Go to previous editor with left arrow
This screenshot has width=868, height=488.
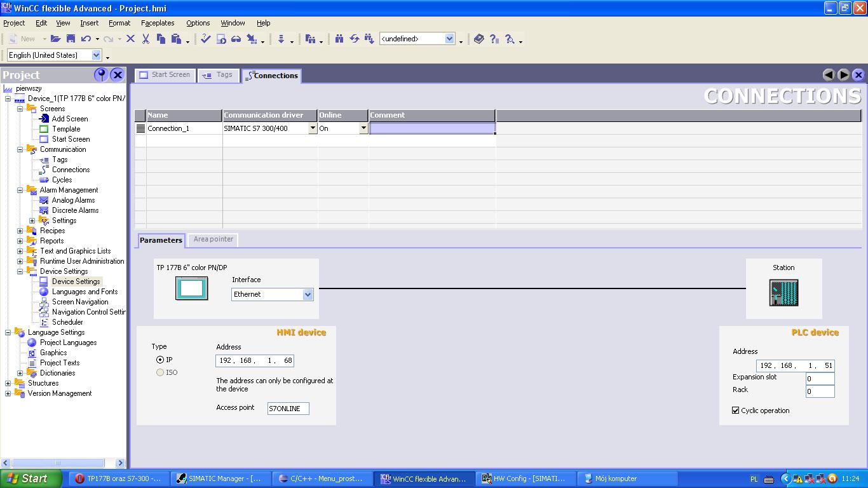[829, 75]
